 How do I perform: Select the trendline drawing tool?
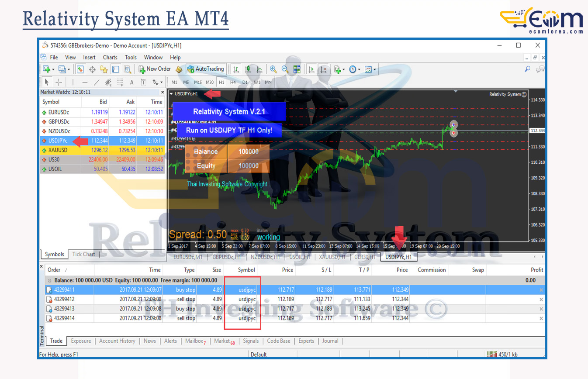click(x=97, y=82)
